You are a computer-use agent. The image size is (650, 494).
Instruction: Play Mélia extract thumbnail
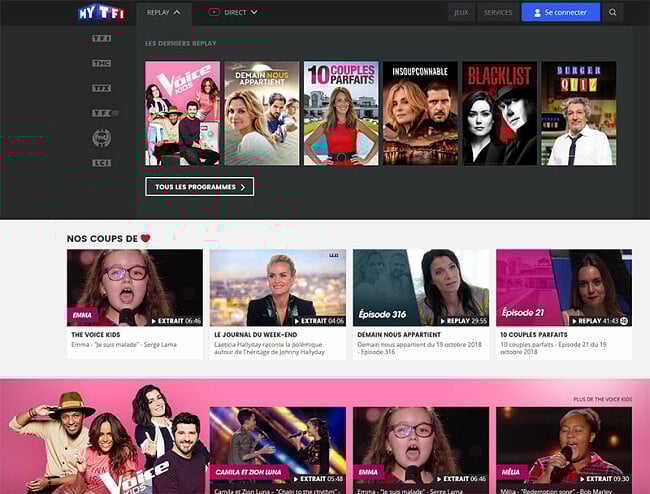(564, 446)
